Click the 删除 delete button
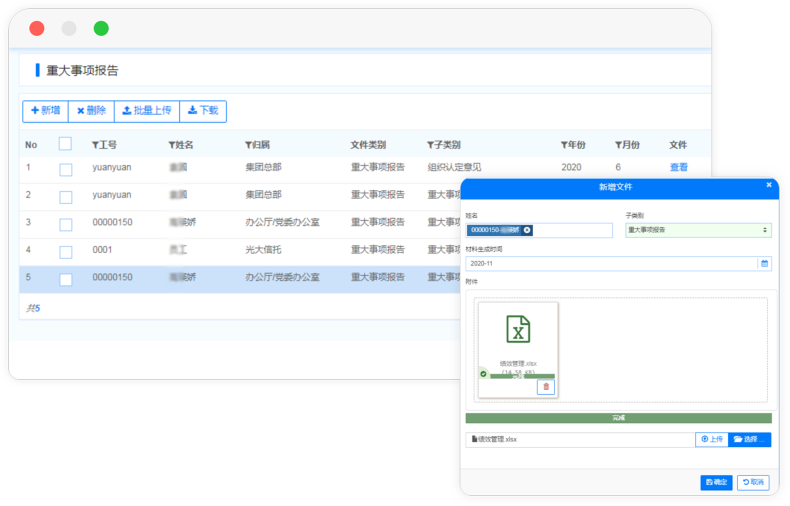Image resolution: width=790 pixels, height=506 pixels. [x=91, y=111]
